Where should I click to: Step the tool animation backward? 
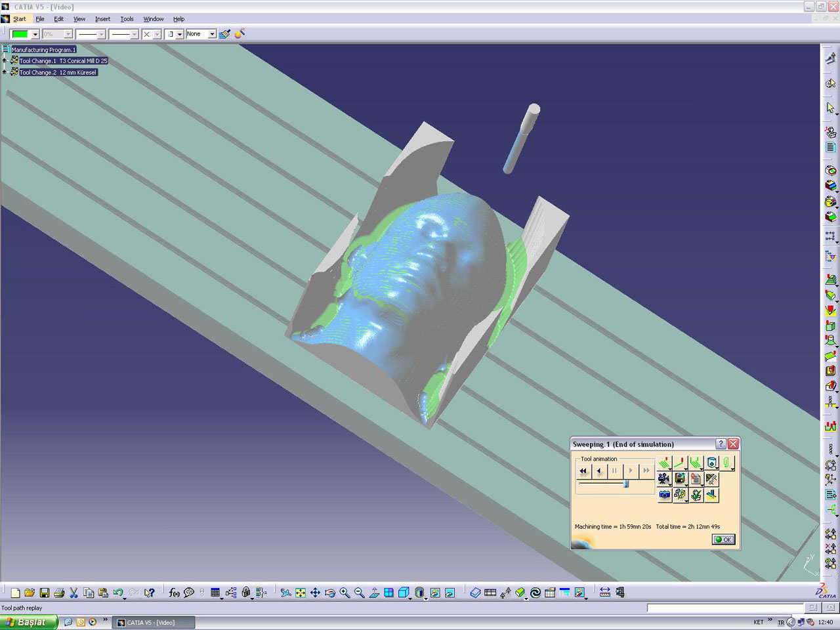coord(599,471)
